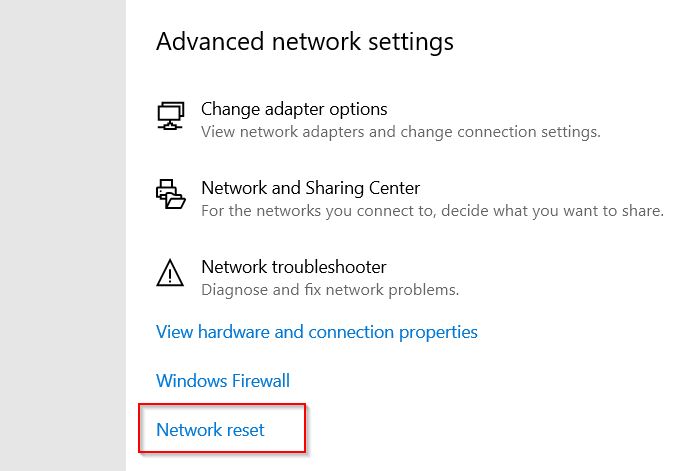Click "Diagnose and fix network problems" description
Viewport: 684px width, 471px height.
tap(330, 290)
